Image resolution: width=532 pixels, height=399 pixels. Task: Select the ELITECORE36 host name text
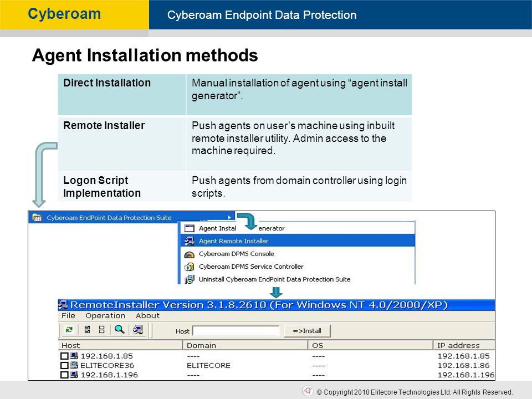(107, 365)
